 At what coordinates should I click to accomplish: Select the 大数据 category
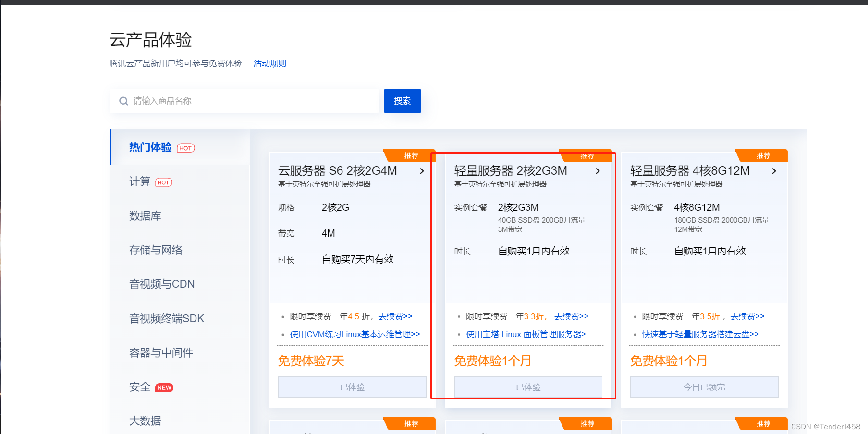point(145,421)
